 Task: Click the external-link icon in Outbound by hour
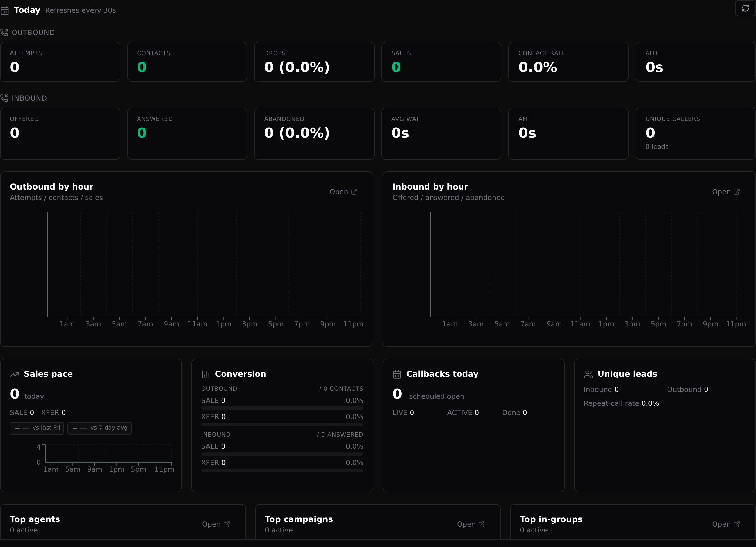(x=354, y=192)
